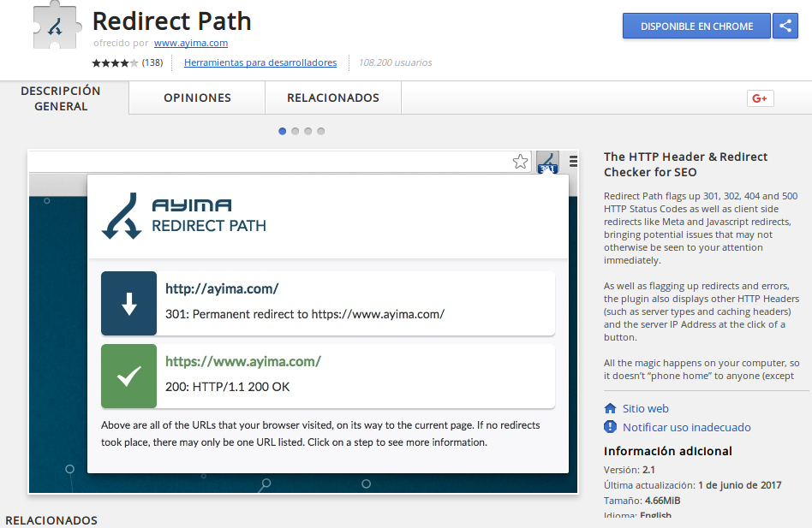
Task: Click the Disponible en Chrome button
Action: click(696, 26)
